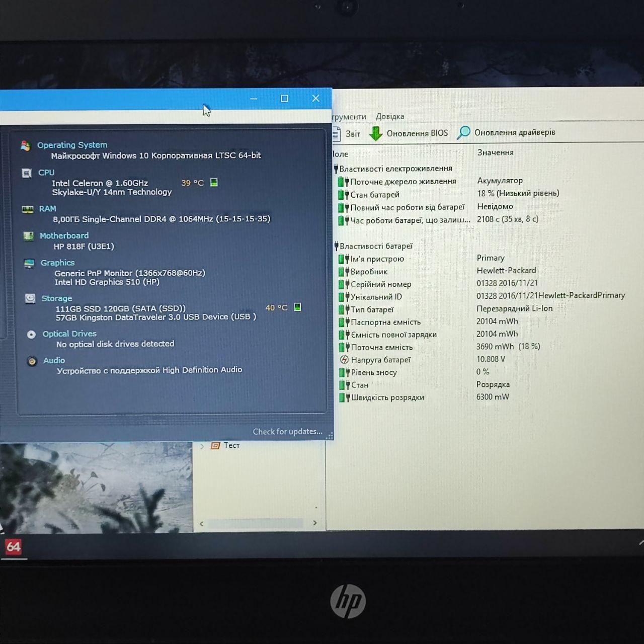Open the Storage section link in Speccy
The image size is (644, 644).
pos(57,298)
